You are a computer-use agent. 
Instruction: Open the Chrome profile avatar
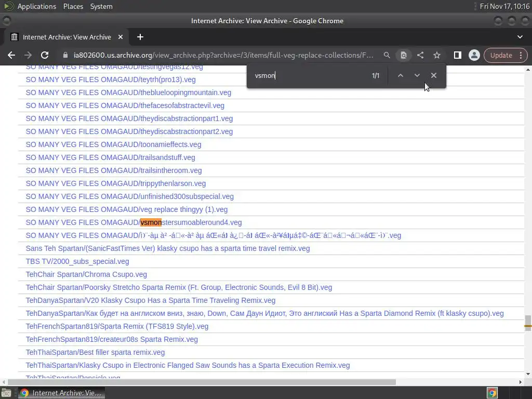[x=474, y=55]
